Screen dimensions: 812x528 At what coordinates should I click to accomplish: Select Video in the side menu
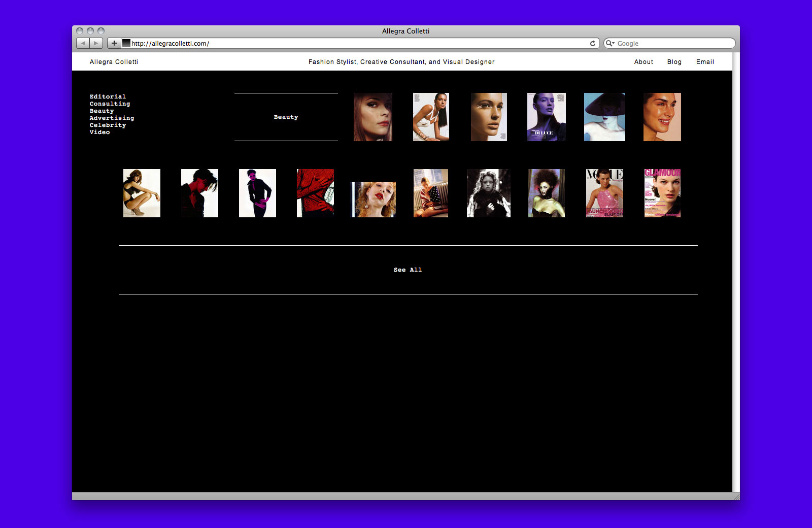(x=99, y=132)
